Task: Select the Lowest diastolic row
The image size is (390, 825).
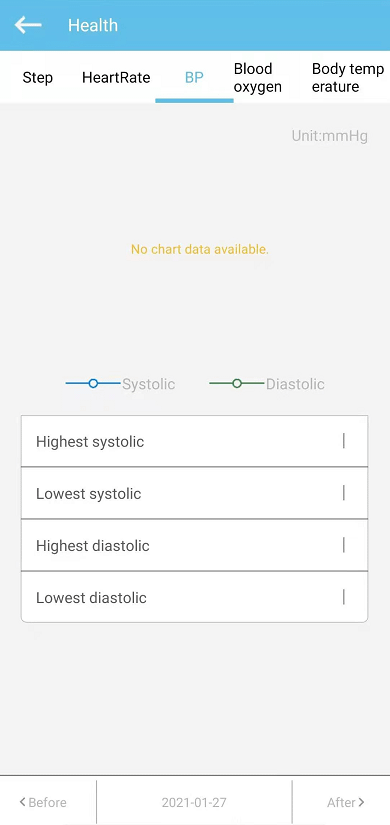Action: 194,597
